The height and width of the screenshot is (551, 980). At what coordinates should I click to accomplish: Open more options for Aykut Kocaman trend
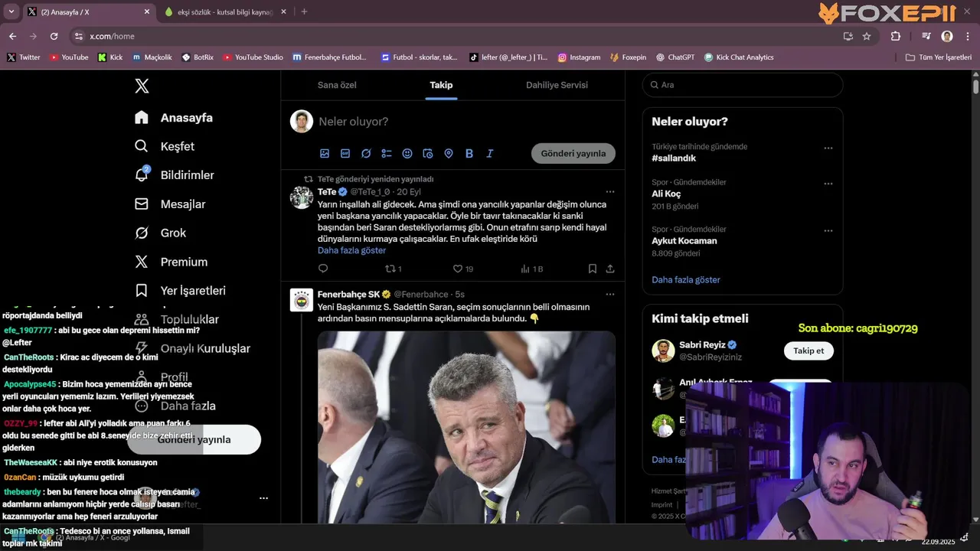[828, 230]
